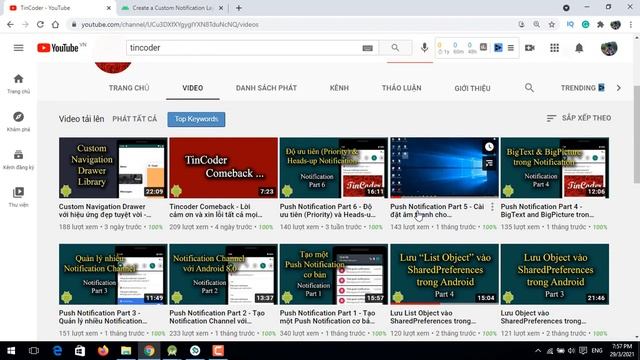Open Push Notification Part 4 title link
This screenshot has height=360, width=640.
547,211
